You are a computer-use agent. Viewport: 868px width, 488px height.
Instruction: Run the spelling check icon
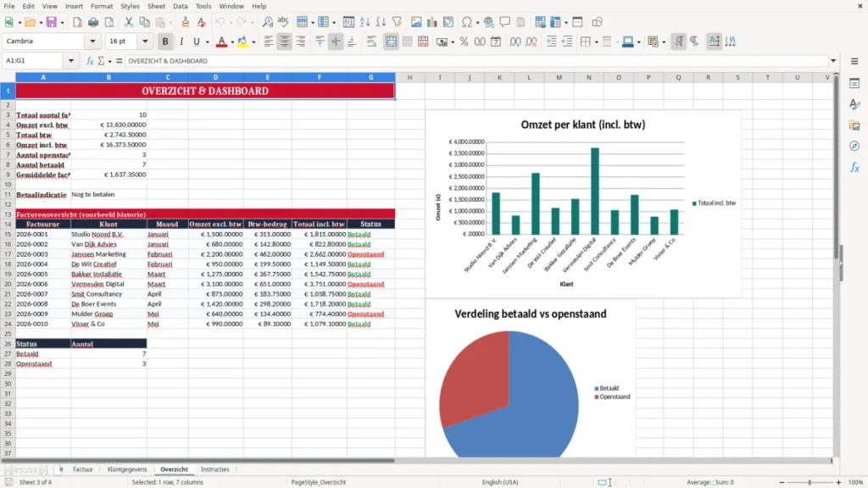click(283, 22)
